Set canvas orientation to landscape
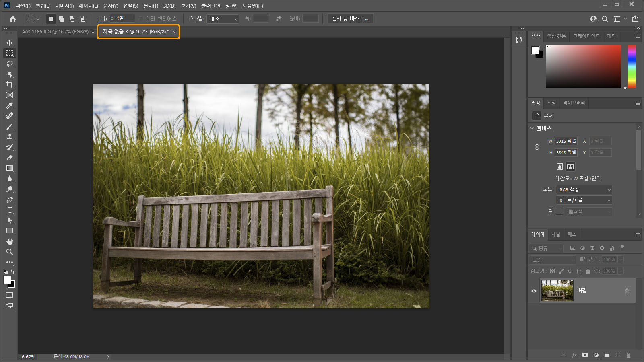 pos(570,167)
